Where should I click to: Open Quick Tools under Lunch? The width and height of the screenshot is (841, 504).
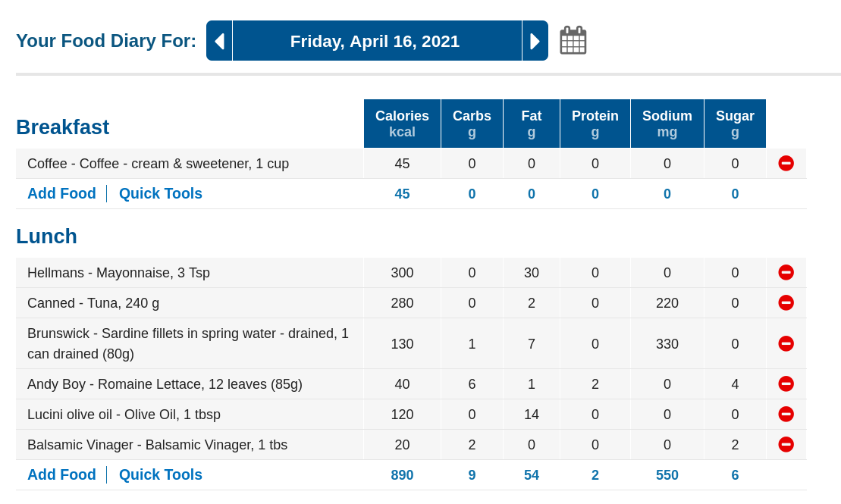click(x=160, y=474)
